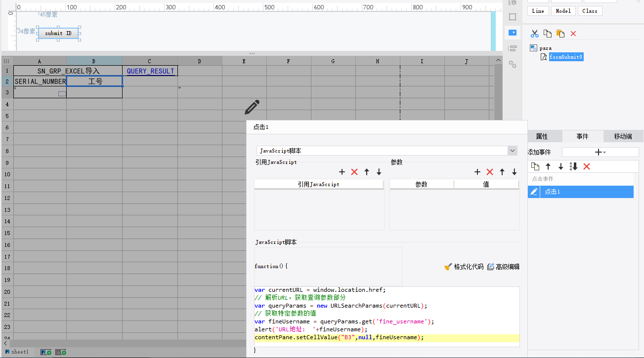This screenshot has height=358, width=644.
Task: Copy event icon in event list toolbar
Action: point(535,166)
